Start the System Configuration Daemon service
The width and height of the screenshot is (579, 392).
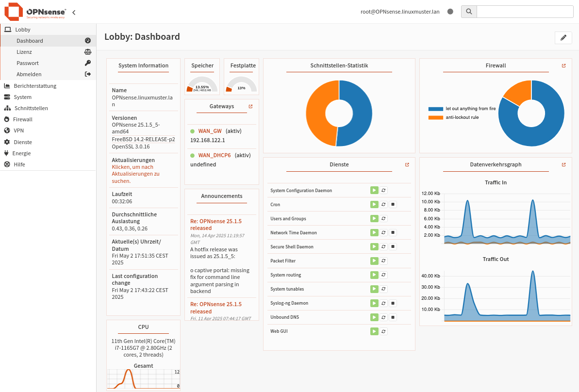374,190
